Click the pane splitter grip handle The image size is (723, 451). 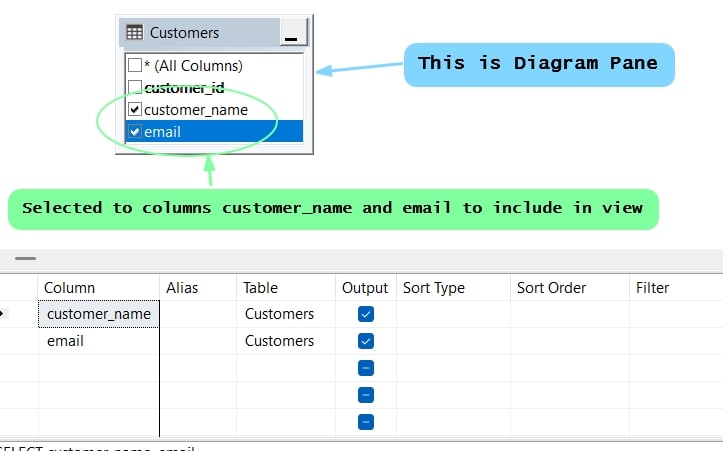25,258
